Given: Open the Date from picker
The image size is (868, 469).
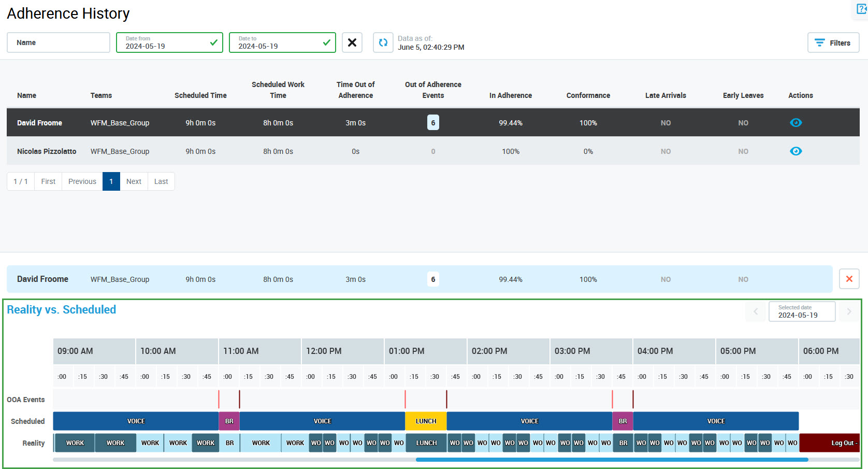Looking at the screenshot, I should (169, 42).
